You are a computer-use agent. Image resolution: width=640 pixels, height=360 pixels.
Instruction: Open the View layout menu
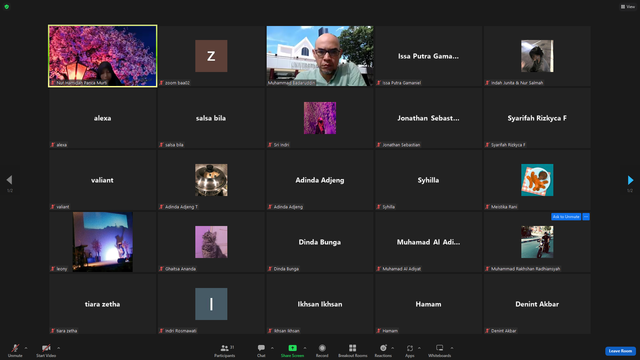coord(628,7)
